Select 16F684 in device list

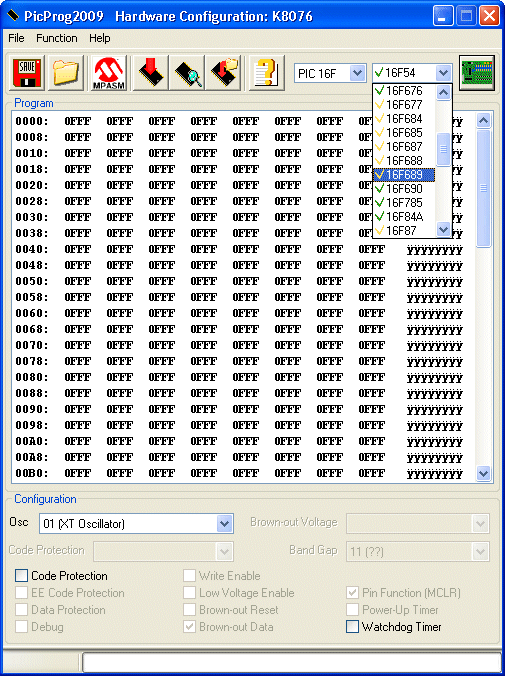(404, 119)
